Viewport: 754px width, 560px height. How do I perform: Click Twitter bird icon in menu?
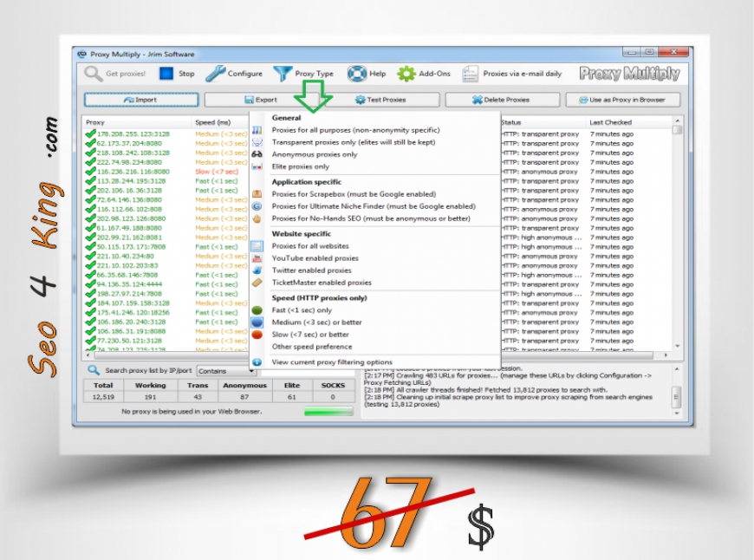tap(257, 270)
